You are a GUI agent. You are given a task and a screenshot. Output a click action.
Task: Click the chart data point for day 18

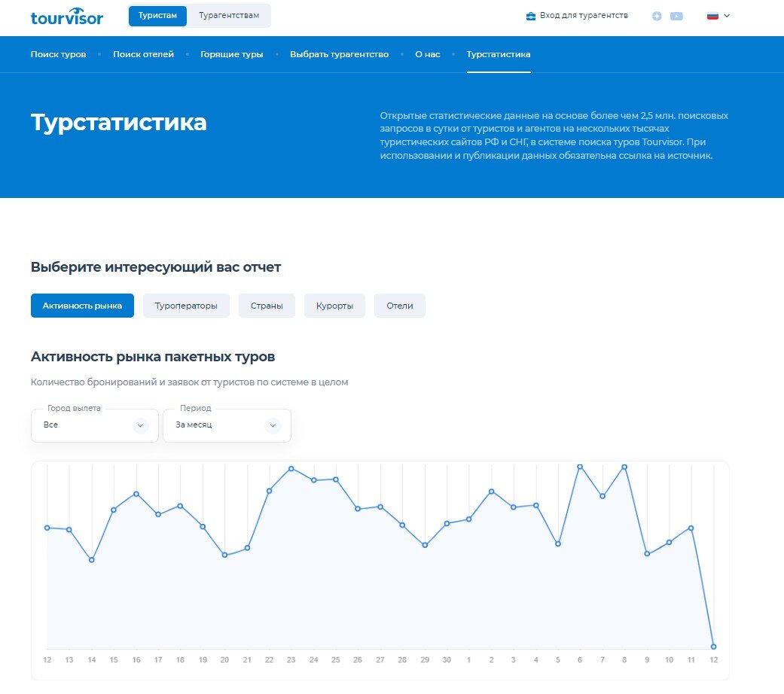[x=180, y=506]
